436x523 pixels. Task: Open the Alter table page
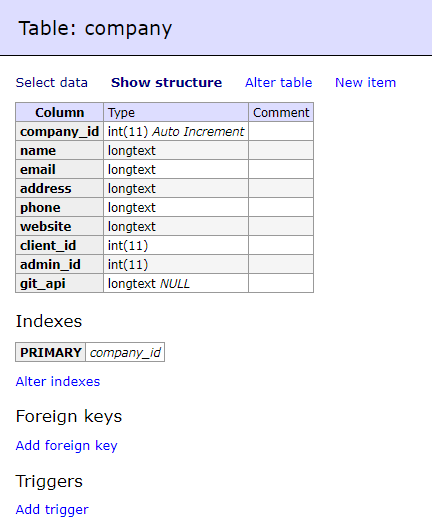(x=279, y=83)
